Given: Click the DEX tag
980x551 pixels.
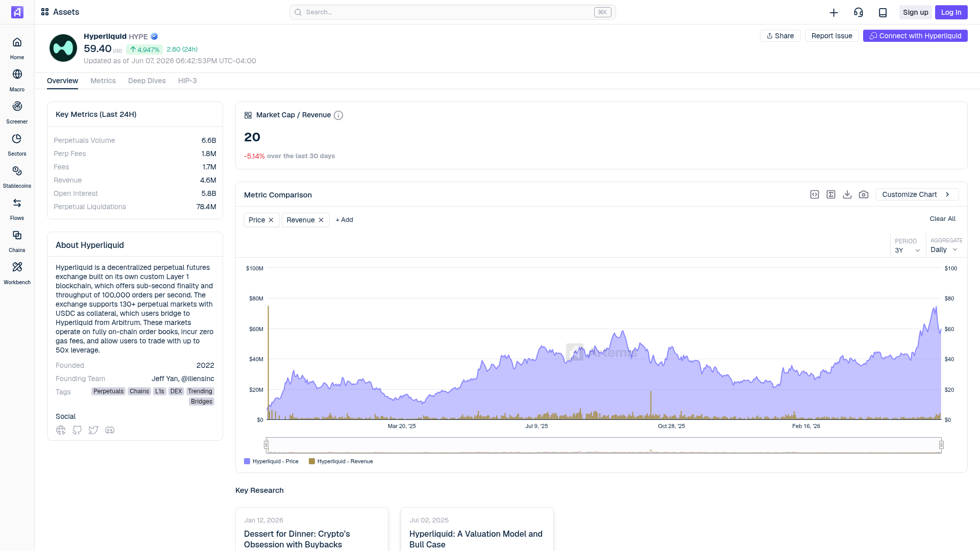Looking at the screenshot, I should tap(176, 391).
